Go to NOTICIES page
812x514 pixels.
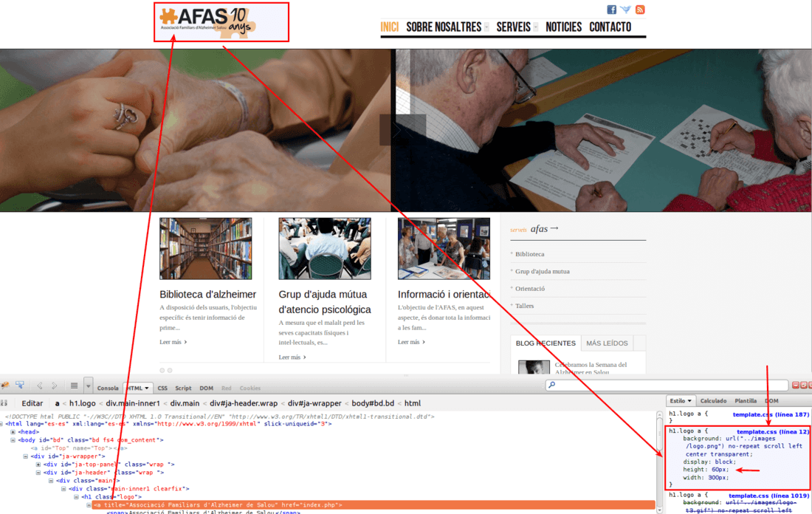(x=563, y=27)
